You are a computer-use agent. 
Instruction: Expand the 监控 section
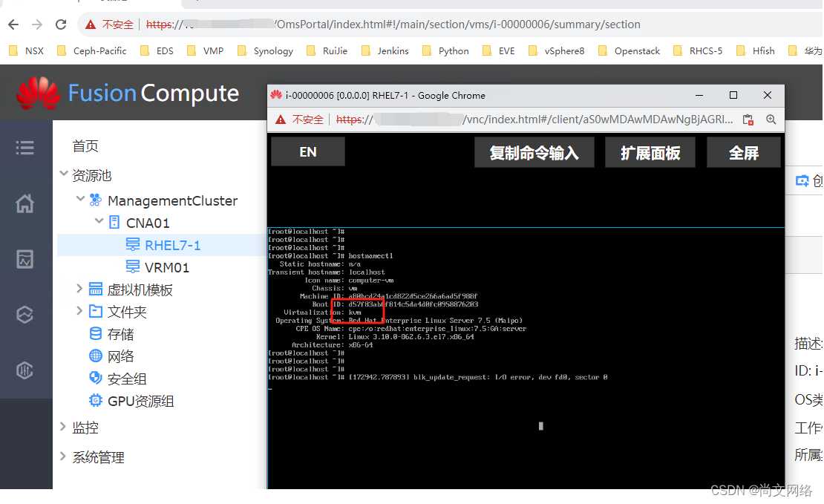click(x=63, y=426)
